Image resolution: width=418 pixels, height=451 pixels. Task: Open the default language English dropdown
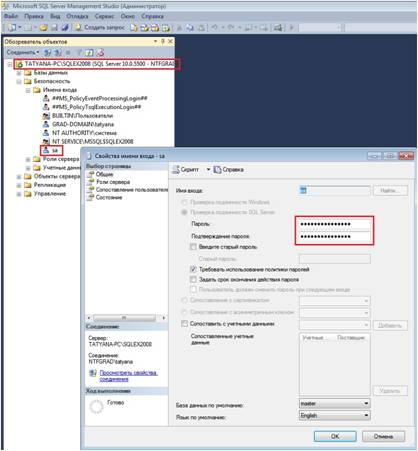click(334, 415)
